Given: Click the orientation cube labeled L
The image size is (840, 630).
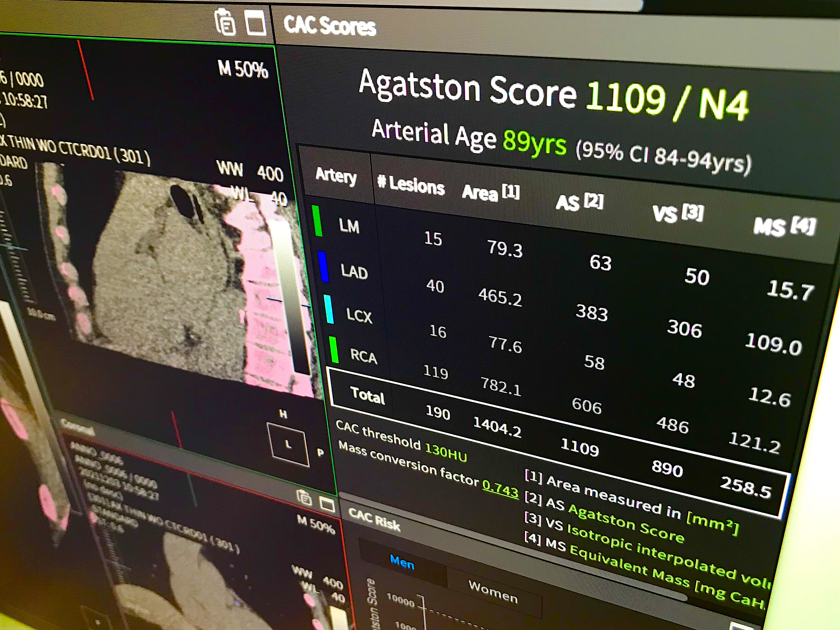Looking at the screenshot, I should (x=288, y=444).
